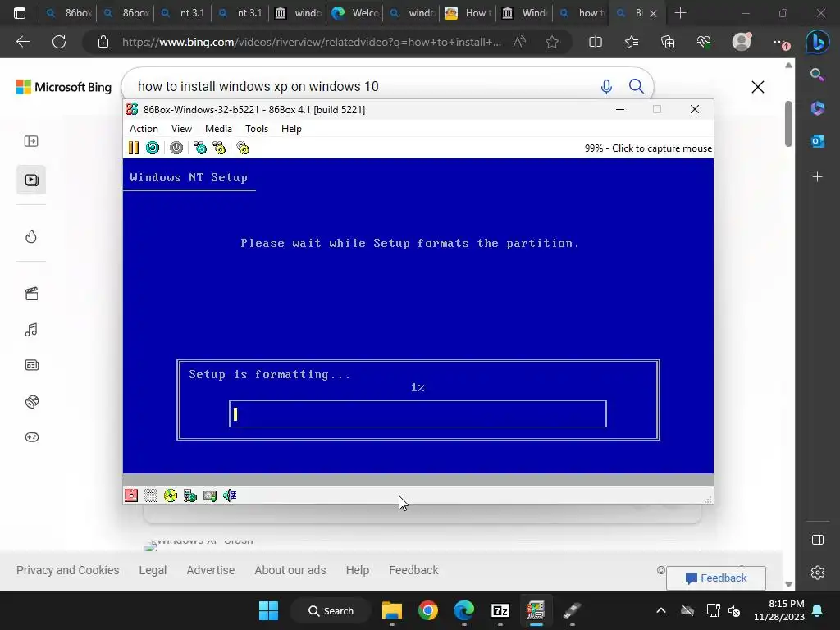Open the music note icon in the Bing sidebar
The image size is (840, 630).
[31, 330]
